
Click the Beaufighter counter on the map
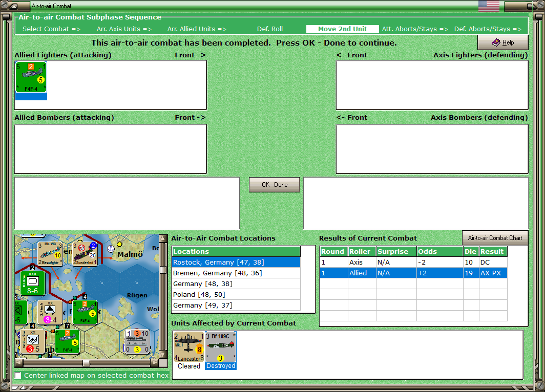[50, 254]
